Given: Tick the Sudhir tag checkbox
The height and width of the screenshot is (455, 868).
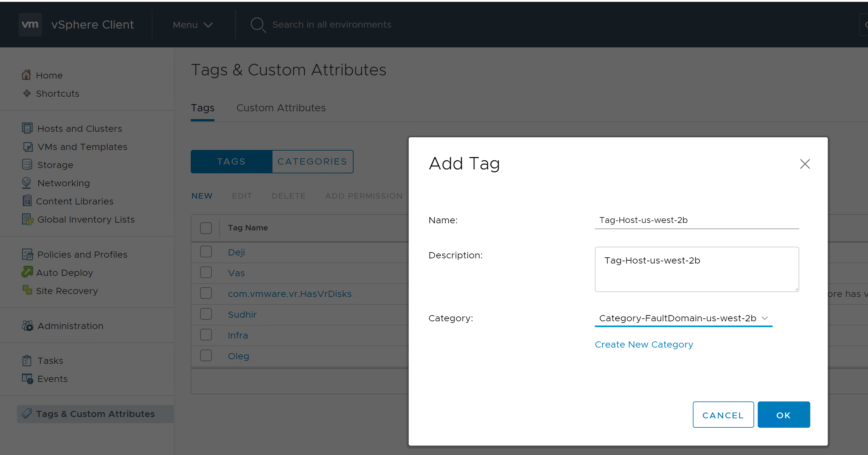Looking at the screenshot, I should tap(206, 314).
